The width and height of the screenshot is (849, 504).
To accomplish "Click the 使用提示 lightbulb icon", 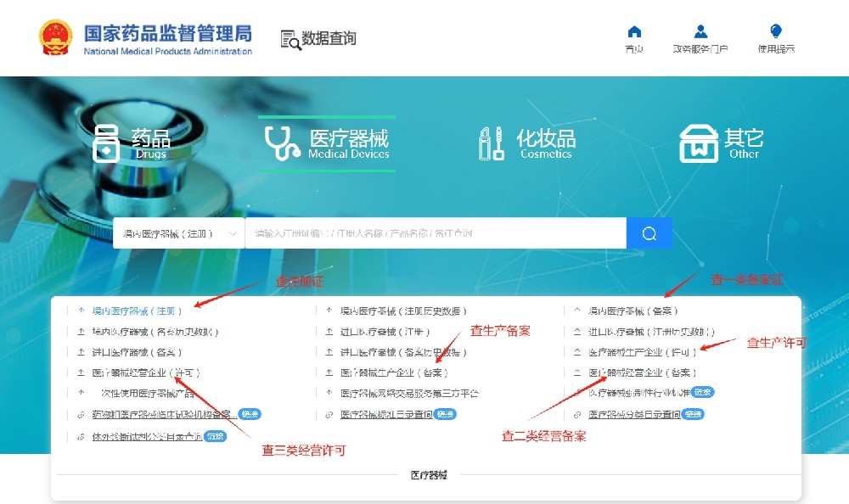I will (776, 32).
